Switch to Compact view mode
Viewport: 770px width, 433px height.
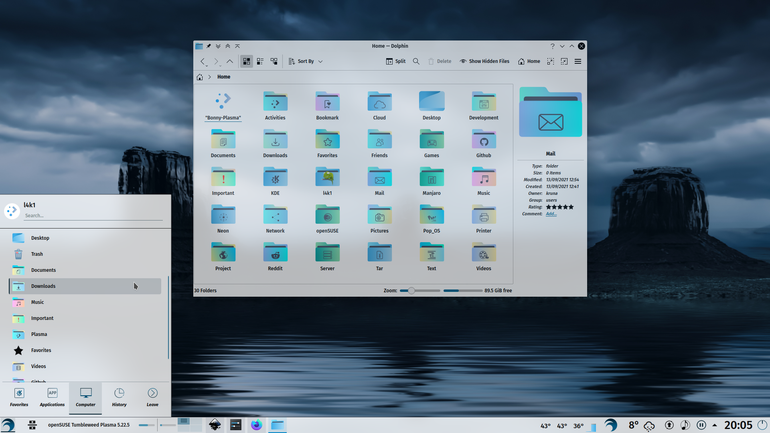click(x=260, y=61)
